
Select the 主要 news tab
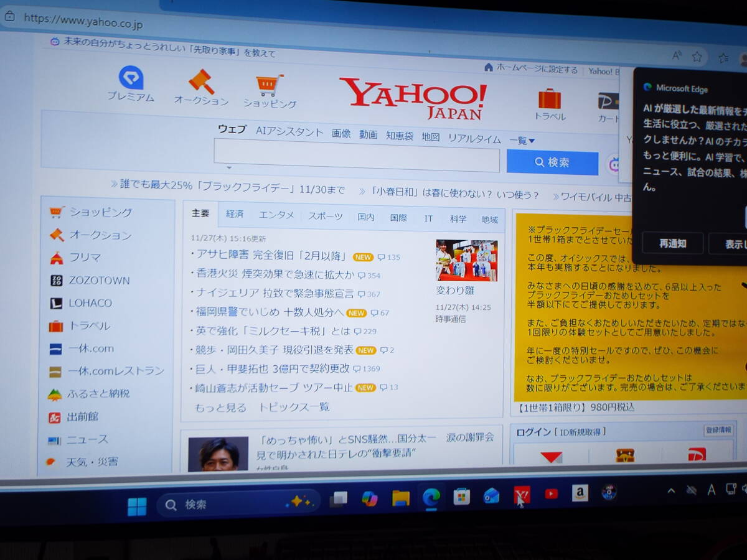tap(200, 213)
